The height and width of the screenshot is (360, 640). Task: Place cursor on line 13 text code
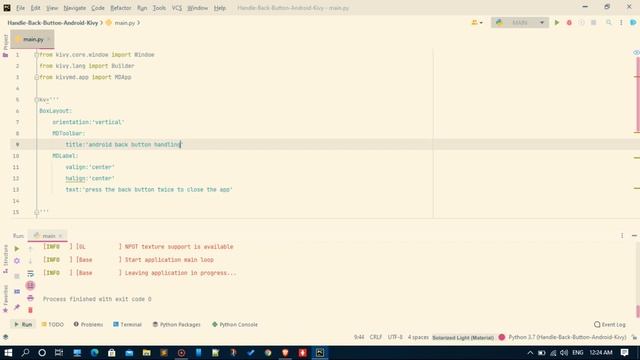[149, 190]
